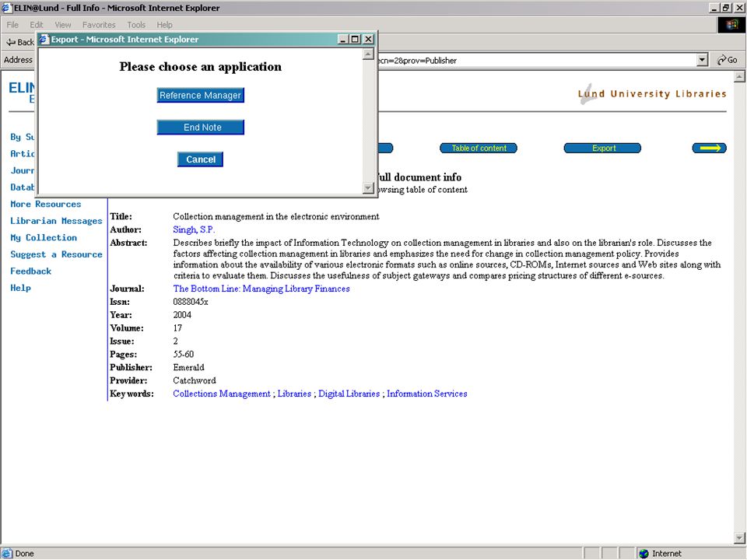
Task: Click the yellow next arrow button
Action: 710,148
